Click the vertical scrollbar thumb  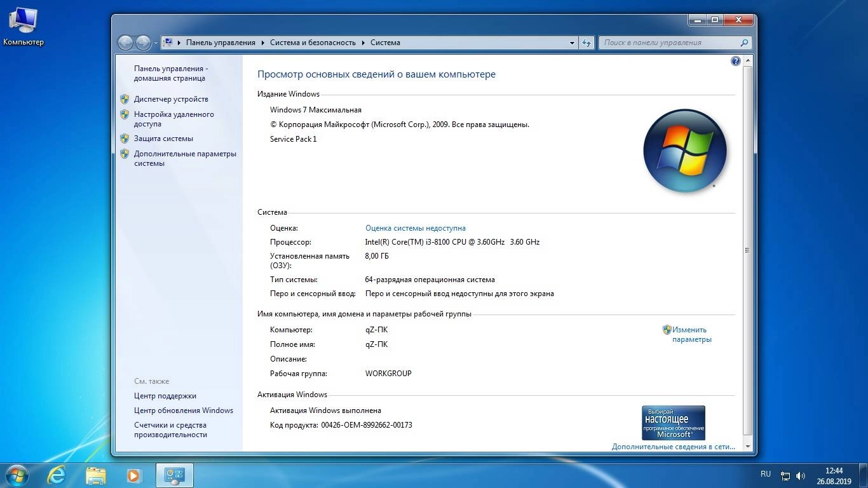[747, 250]
